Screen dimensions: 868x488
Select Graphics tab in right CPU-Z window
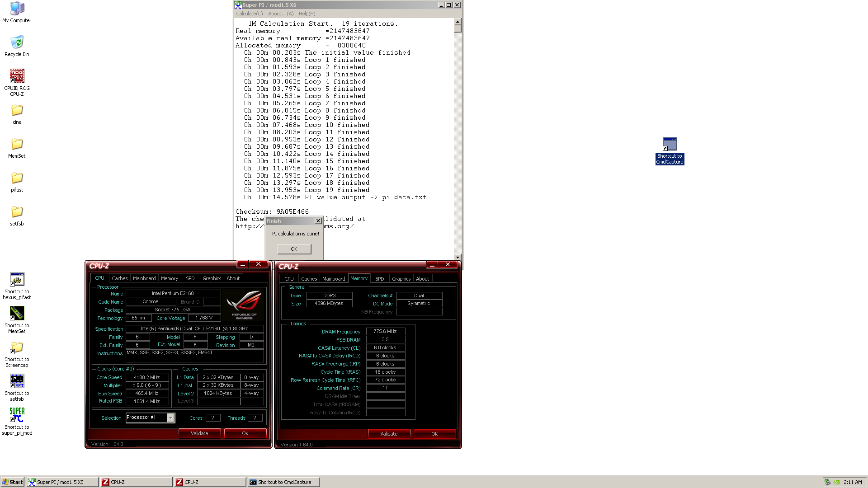tap(401, 279)
